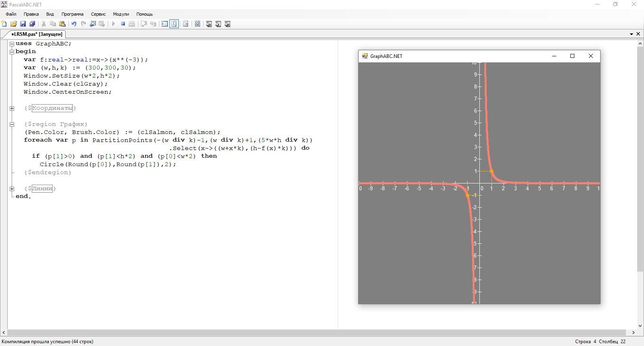The image size is (644, 346).
Task: Open the Модули menu
Action: coord(121,14)
